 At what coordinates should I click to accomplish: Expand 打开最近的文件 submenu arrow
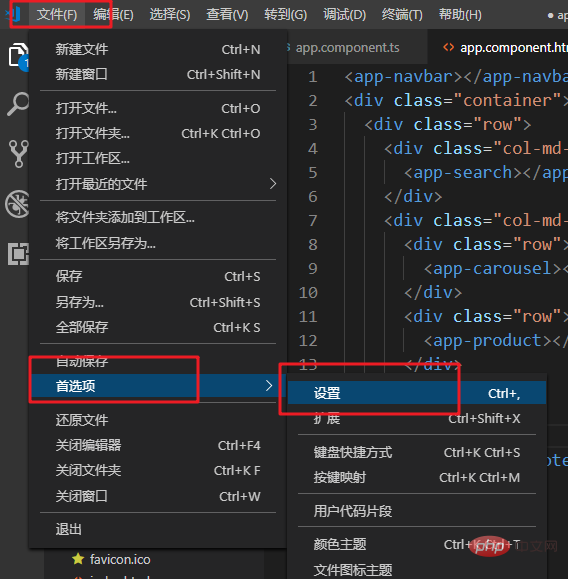tap(273, 184)
